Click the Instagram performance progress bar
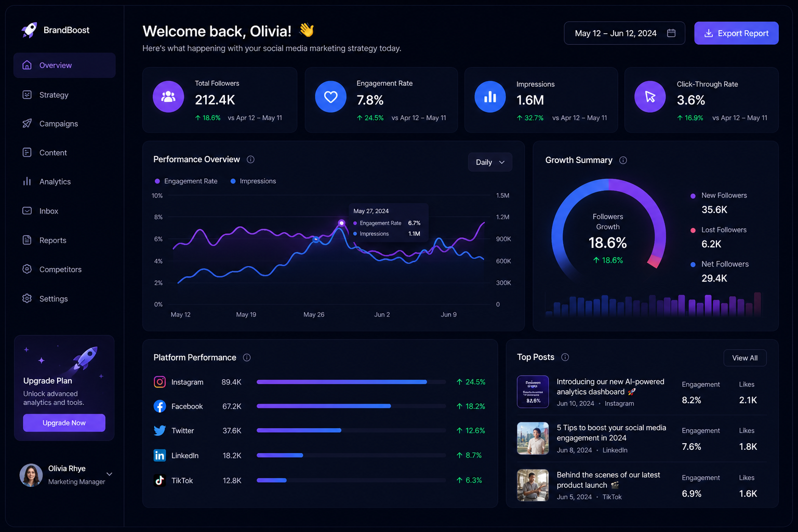 [351, 382]
